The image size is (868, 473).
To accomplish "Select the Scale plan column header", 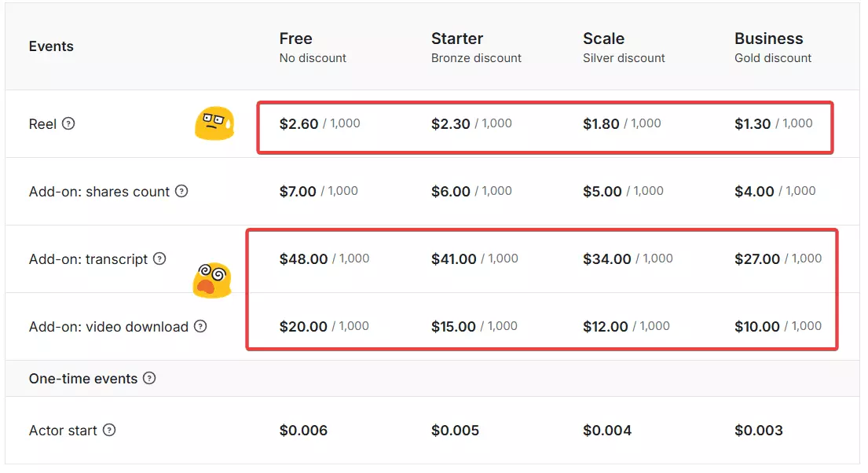I will click(x=603, y=38).
